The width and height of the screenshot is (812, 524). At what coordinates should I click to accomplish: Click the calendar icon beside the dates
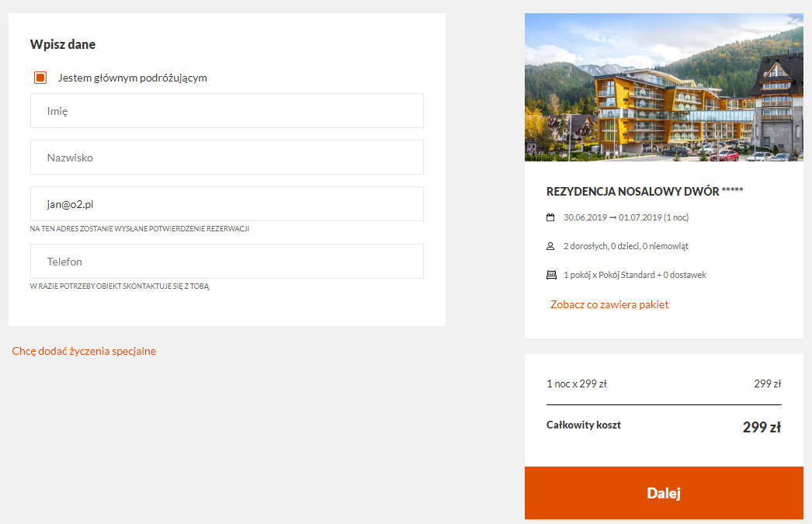click(550, 217)
